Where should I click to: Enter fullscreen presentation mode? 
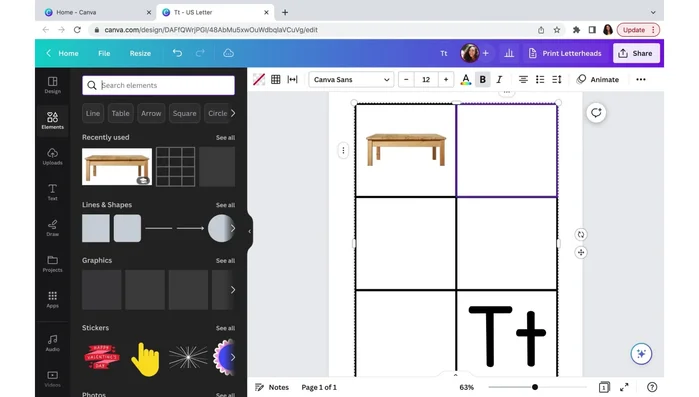click(624, 387)
